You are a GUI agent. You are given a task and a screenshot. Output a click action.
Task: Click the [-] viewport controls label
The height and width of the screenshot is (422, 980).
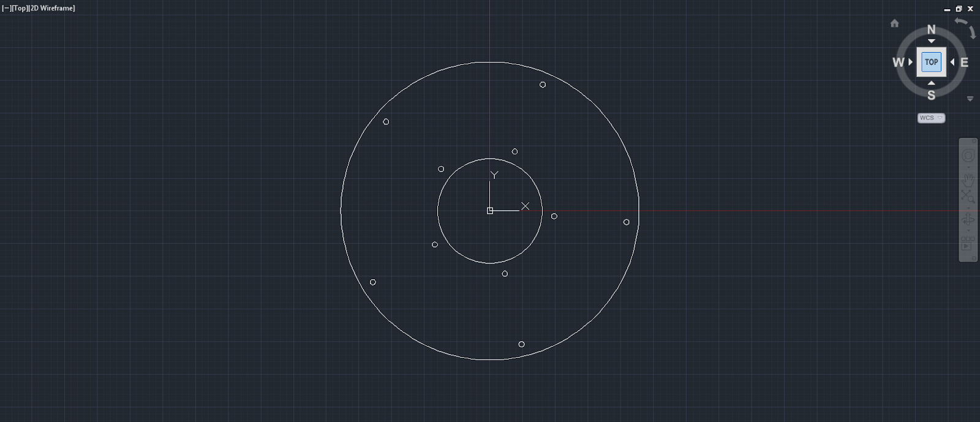click(x=6, y=9)
